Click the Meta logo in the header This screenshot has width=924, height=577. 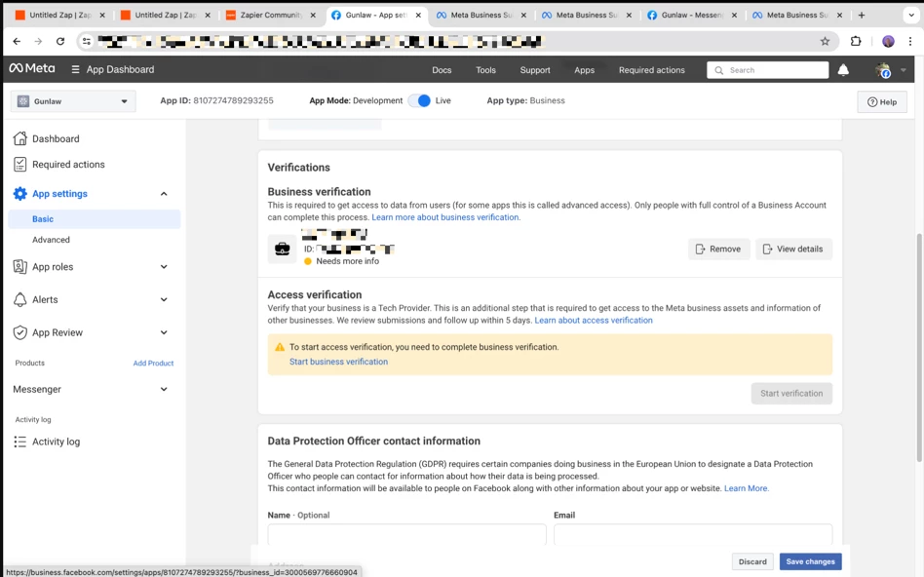point(32,69)
